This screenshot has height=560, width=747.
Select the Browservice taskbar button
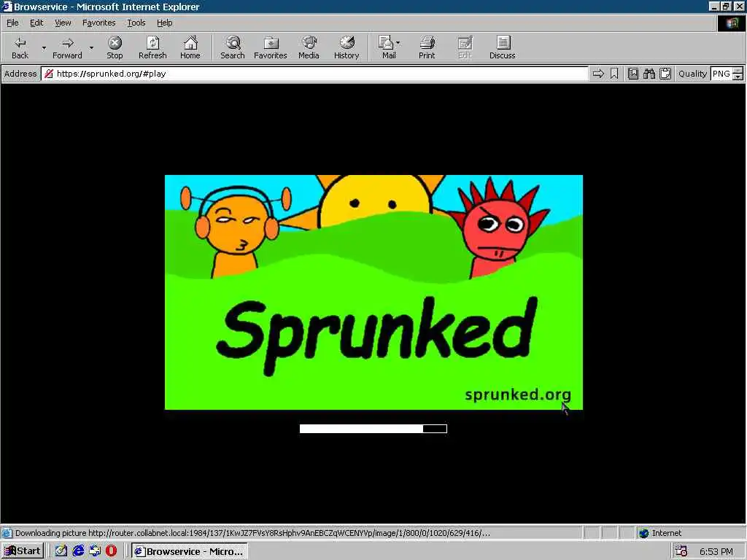(189, 551)
